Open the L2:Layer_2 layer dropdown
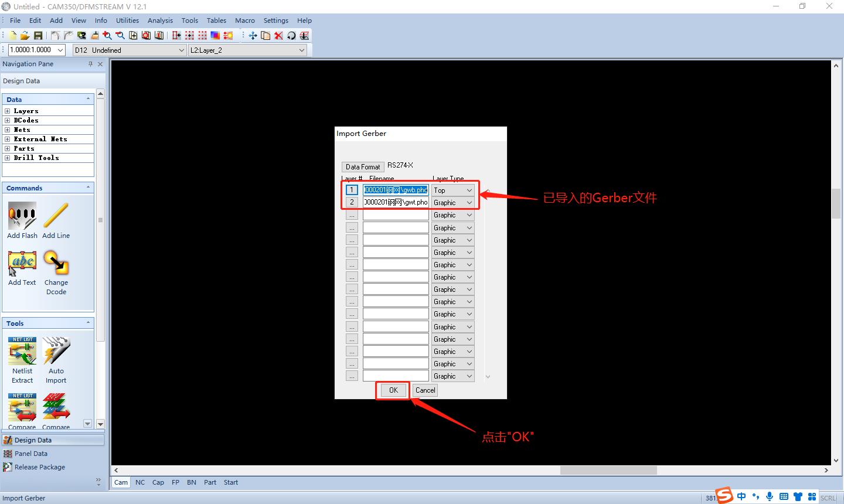This screenshot has width=844, height=504. coord(247,50)
